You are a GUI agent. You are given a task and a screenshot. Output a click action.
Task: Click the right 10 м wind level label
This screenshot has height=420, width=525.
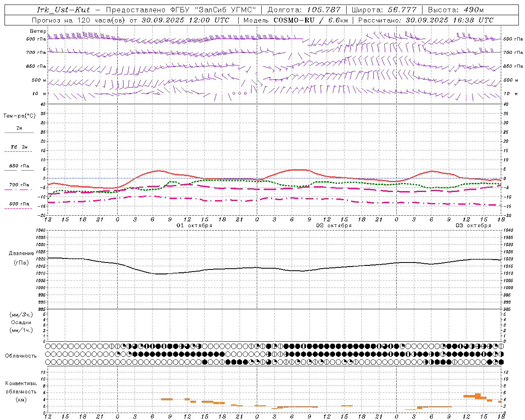click(x=511, y=94)
